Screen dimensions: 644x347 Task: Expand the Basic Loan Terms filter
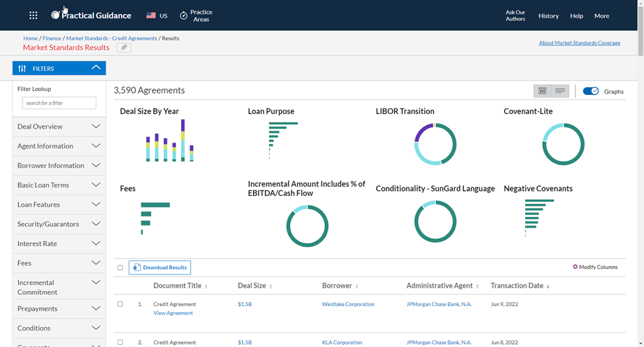click(59, 185)
